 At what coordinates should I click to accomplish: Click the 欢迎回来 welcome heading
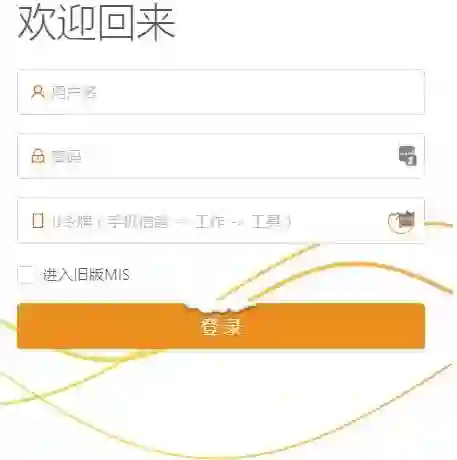(x=96, y=22)
